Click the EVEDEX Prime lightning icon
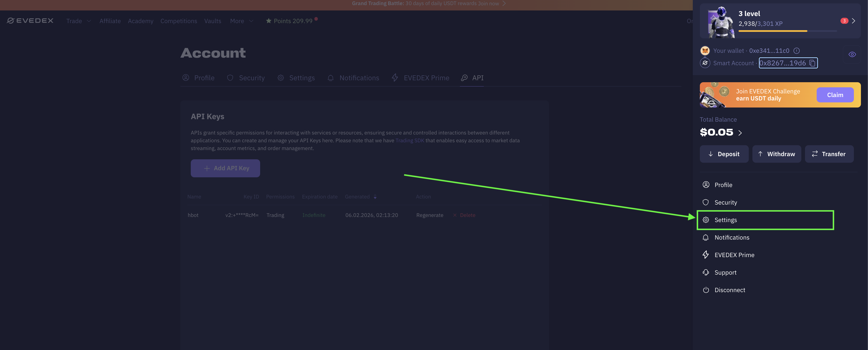 coord(706,255)
